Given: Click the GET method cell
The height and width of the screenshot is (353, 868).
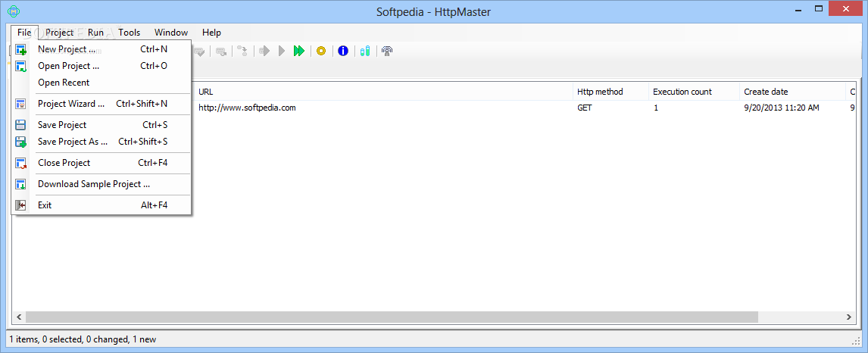Looking at the screenshot, I should pyautogui.click(x=585, y=108).
